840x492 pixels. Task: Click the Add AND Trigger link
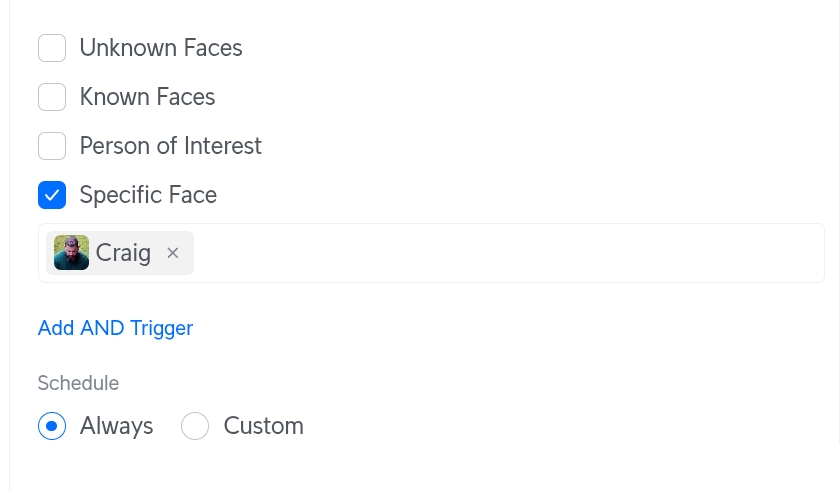(115, 328)
